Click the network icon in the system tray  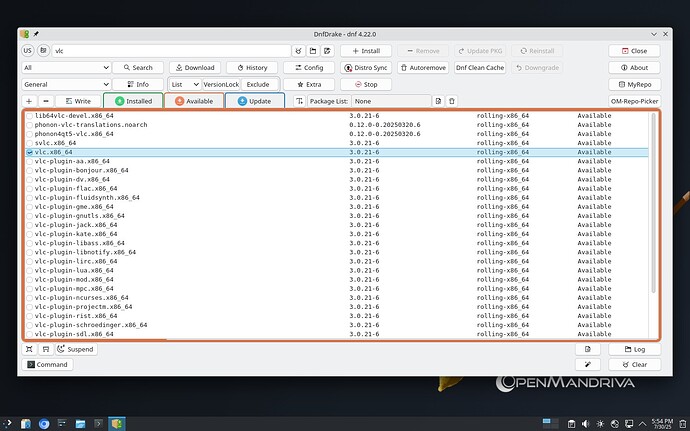coord(629,424)
